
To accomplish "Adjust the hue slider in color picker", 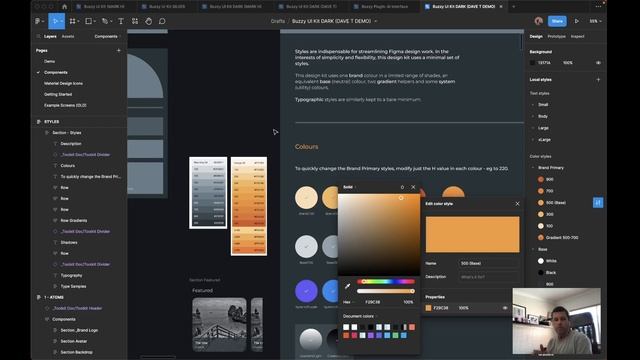I will point(386,282).
